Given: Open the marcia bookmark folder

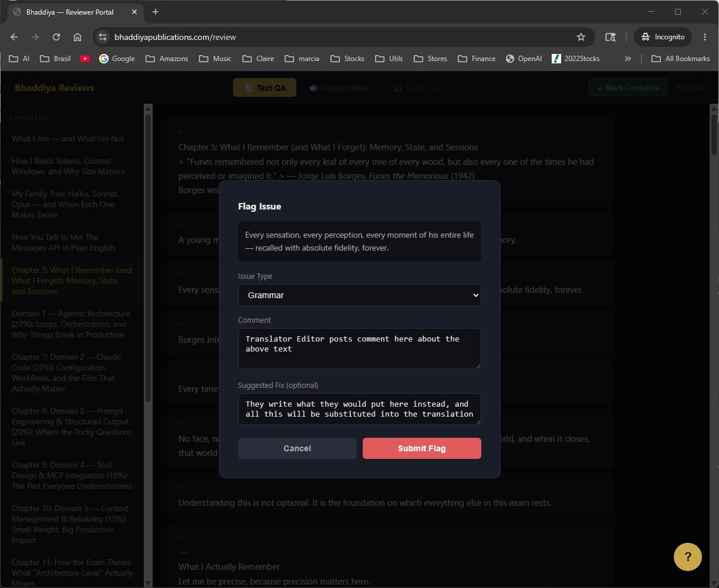Looking at the screenshot, I should (x=302, y=59).
